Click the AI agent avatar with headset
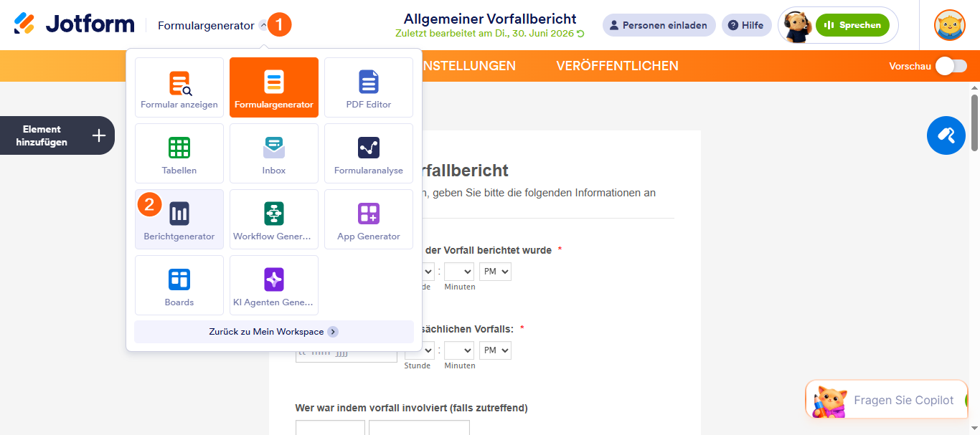 click(x=797, y=26)
